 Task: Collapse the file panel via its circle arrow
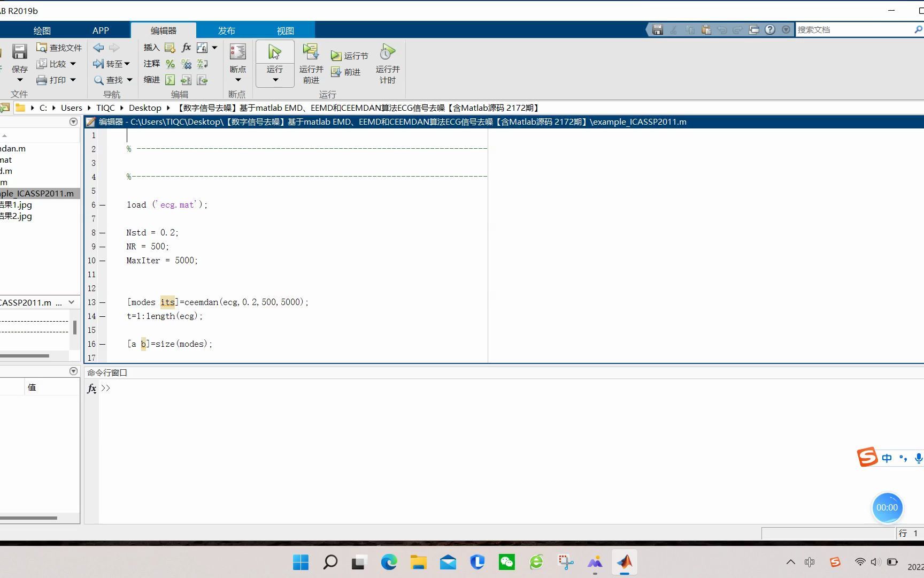pyautogui.click(x=73, y=121)
